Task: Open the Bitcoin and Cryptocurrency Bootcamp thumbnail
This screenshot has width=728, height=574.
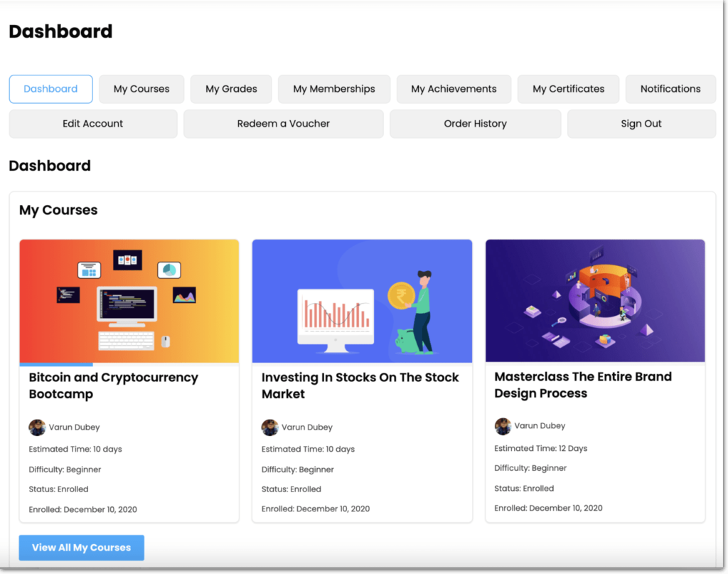Action: [129, 301]
